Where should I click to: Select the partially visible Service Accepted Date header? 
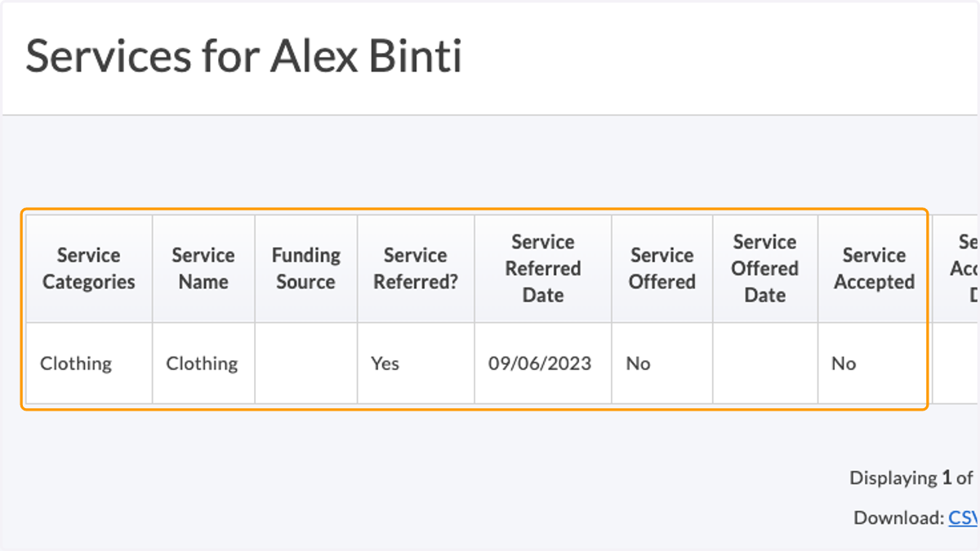coord(956,269)
